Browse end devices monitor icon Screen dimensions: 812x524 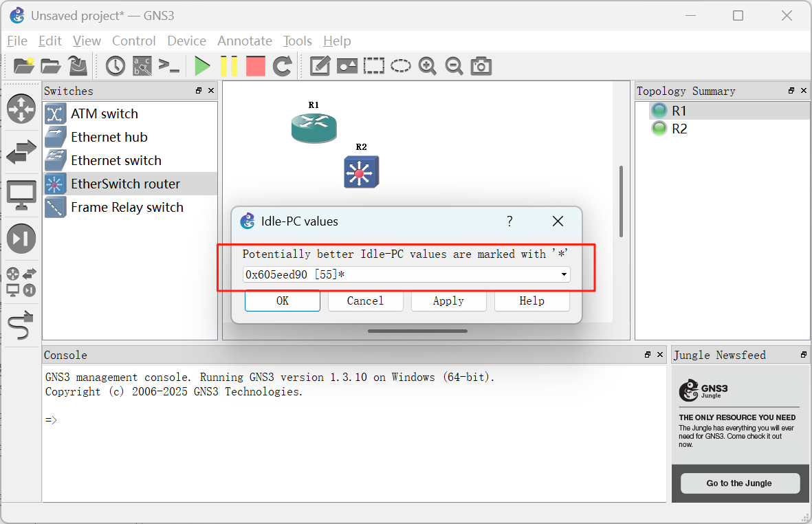pyautogui.click(x=21, y=195)
